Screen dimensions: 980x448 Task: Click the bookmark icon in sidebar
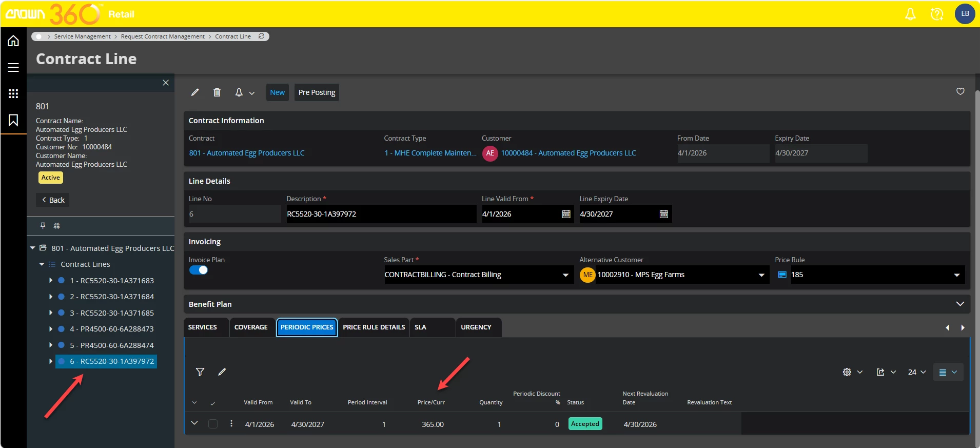click(x=13, y=120)
